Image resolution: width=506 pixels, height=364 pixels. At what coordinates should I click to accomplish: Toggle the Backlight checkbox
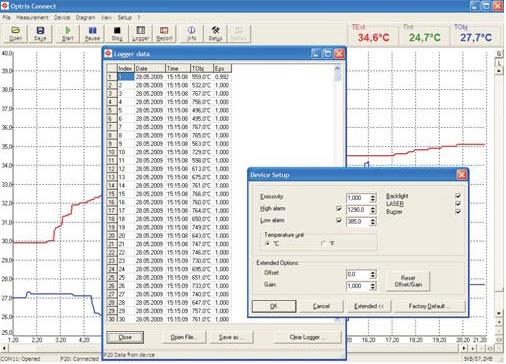click(x=458, y=196)
